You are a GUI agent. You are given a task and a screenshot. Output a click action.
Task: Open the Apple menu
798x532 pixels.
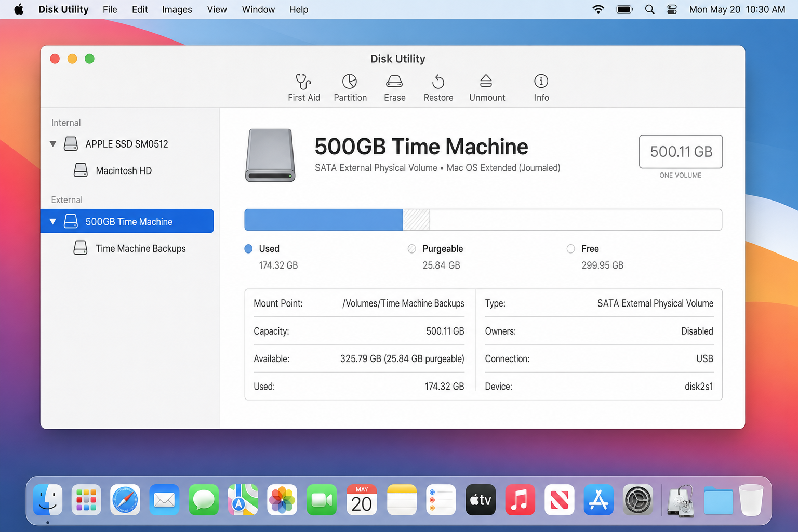pyautogui.click(x=19, y=9)
